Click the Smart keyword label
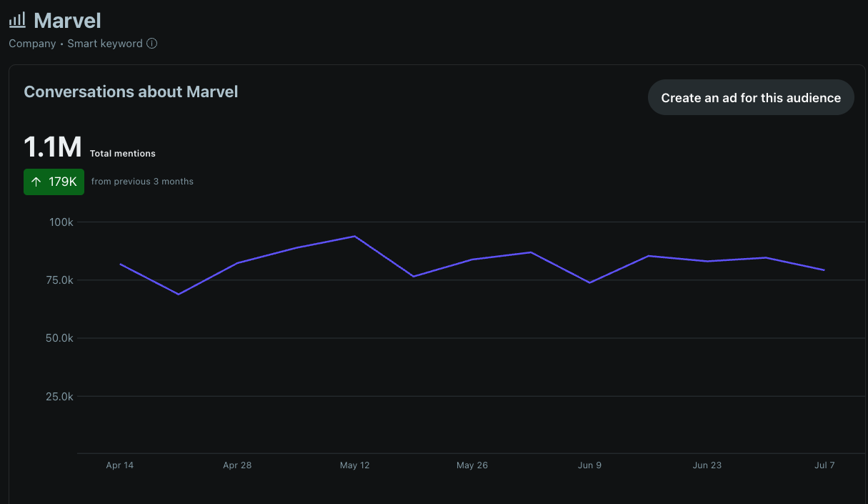 click(x=105, y=44)
